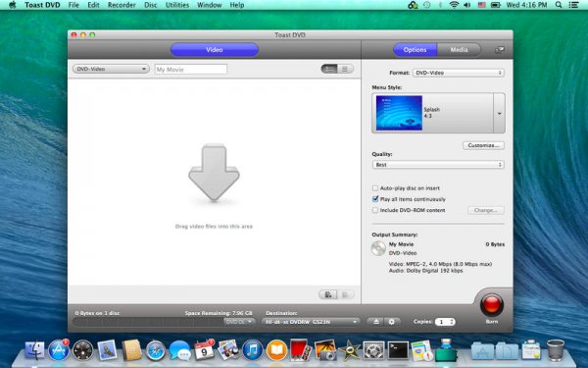Enable Auto-play disc on insert
The height and width of the screenshot is (368, 588).
click(375, 188)
